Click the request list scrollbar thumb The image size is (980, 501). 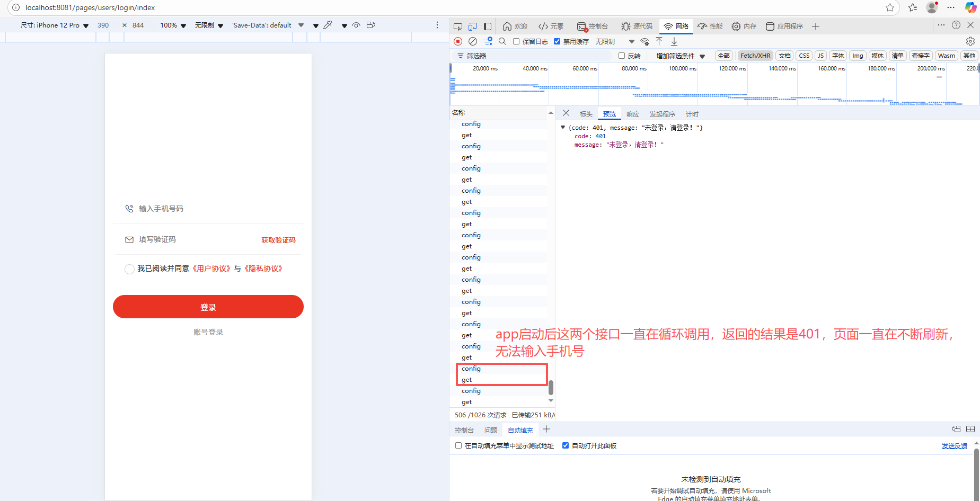(x=551, y=388)
